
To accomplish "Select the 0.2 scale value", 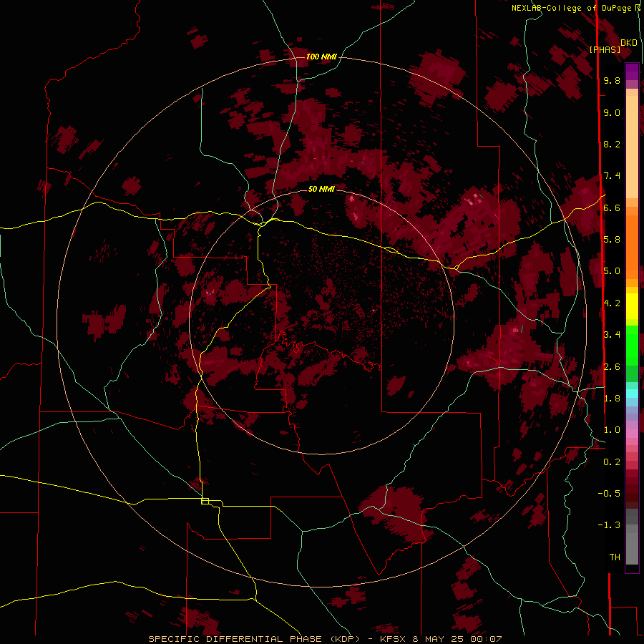I will pos(612,462).
